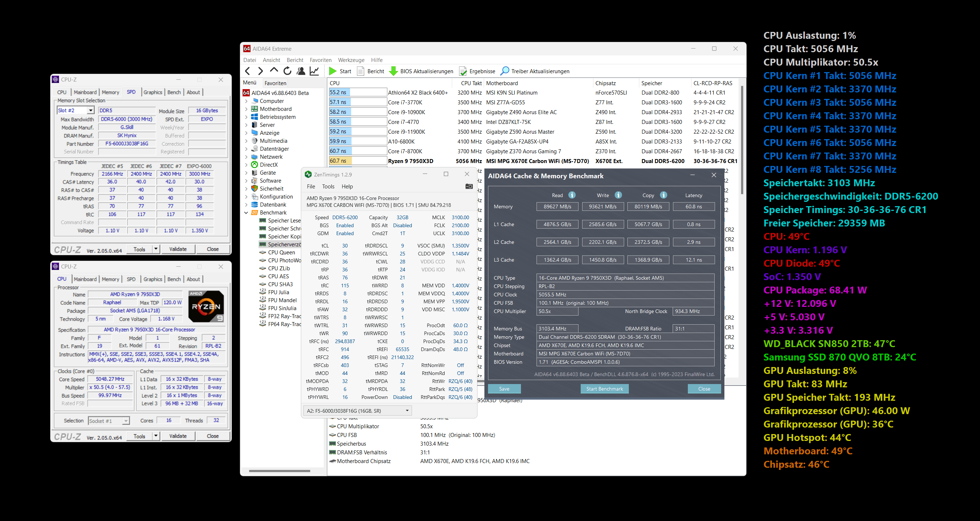Select Ryzen 9 7950X3D result row
This screenshot has height=521, width=980.
coord(533,161)
